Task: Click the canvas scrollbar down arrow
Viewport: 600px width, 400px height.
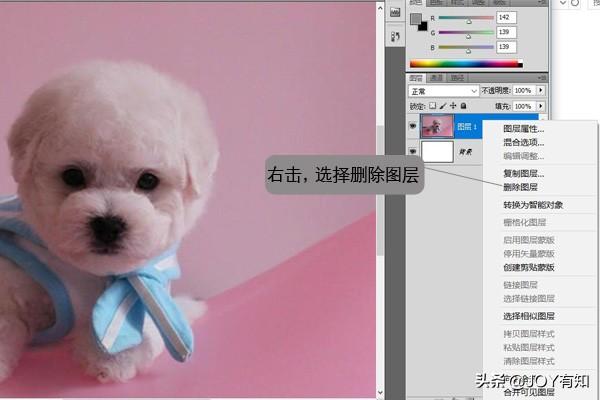Action: coord(380,392)
